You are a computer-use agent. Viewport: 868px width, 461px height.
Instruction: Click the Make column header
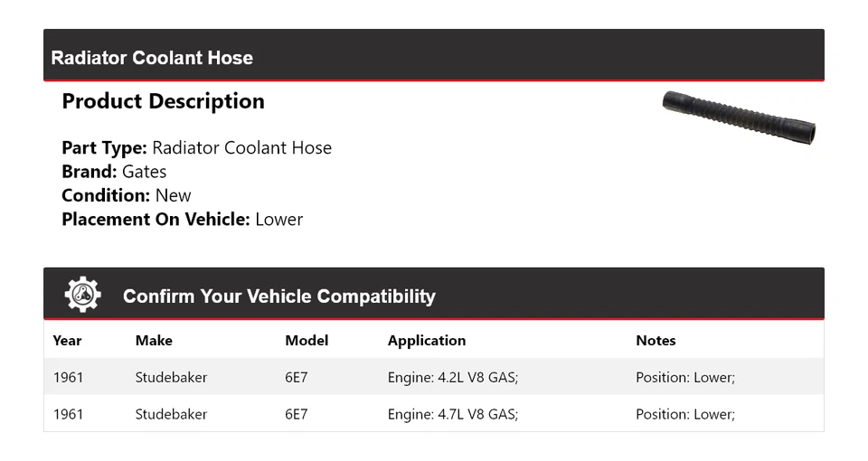coord(154,341)
